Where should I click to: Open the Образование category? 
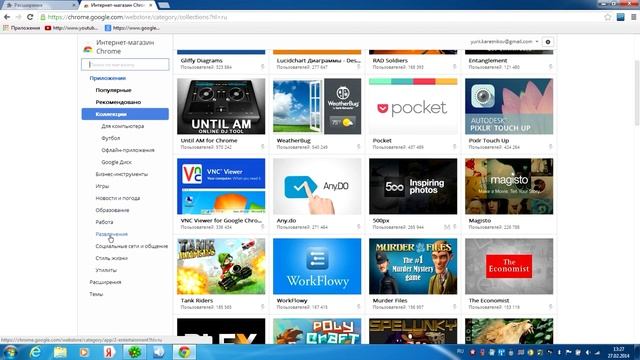112,210
